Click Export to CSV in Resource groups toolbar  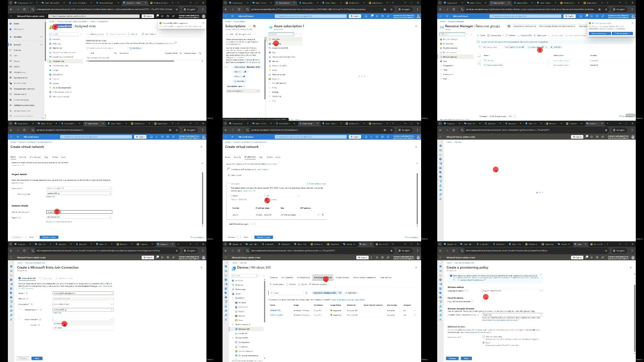525,35
